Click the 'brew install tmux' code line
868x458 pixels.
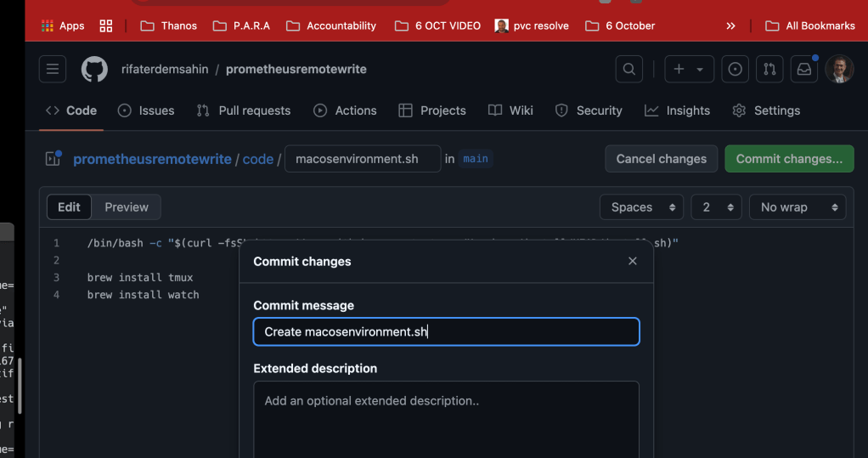point(140,278)
